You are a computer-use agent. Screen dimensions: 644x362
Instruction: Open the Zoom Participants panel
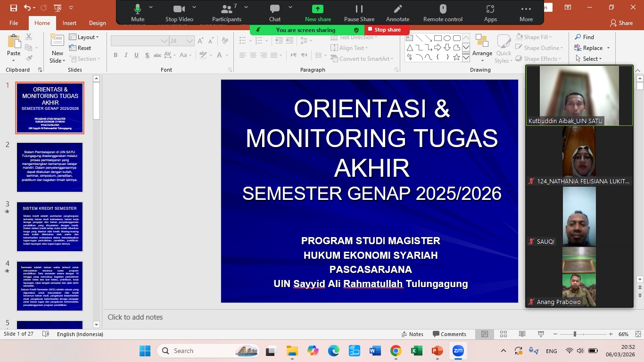click(x=227, y=13)
